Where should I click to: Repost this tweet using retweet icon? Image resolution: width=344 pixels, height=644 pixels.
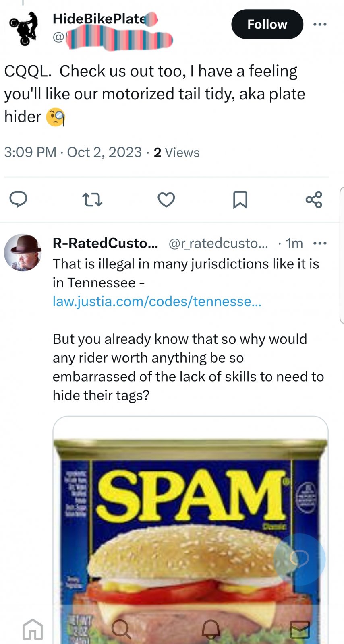click(x=92, y=200)
